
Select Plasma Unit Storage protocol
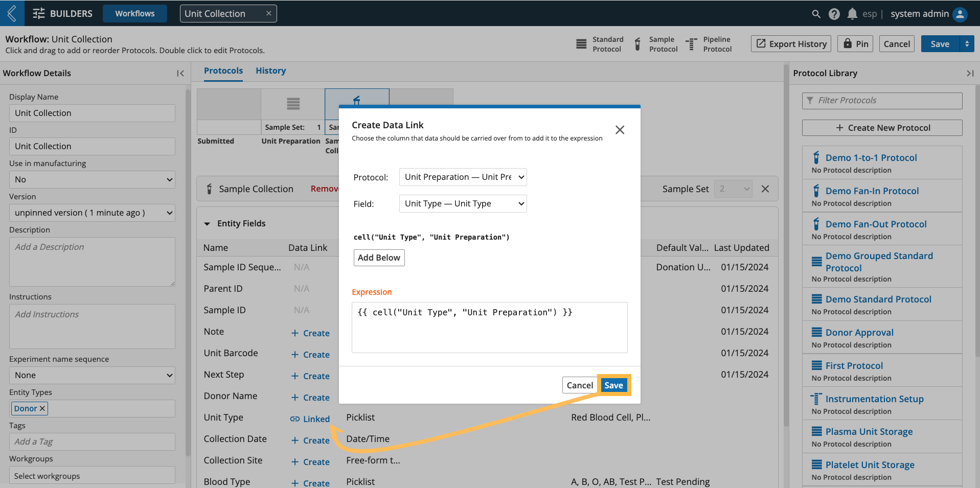pyautogui.click(x=869, y=432)
